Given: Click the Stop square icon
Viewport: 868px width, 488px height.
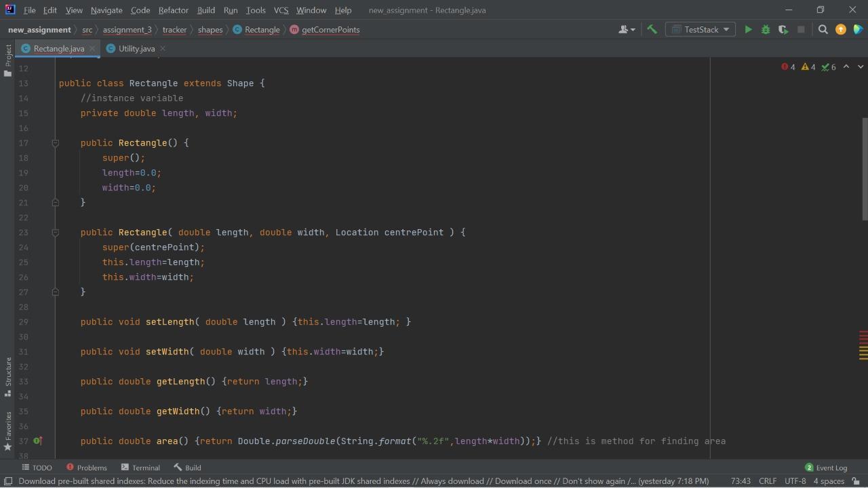Looking at the screenshot, I should coord(801,30).
